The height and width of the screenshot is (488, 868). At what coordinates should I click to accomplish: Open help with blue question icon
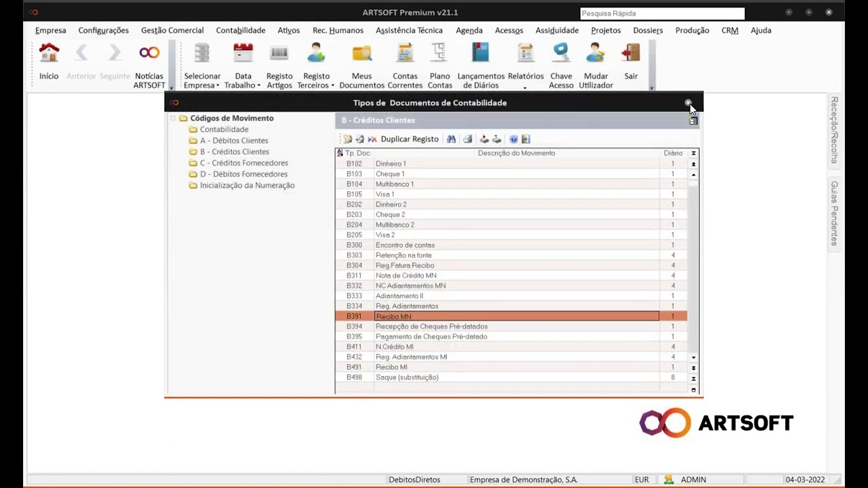point(513,139)
